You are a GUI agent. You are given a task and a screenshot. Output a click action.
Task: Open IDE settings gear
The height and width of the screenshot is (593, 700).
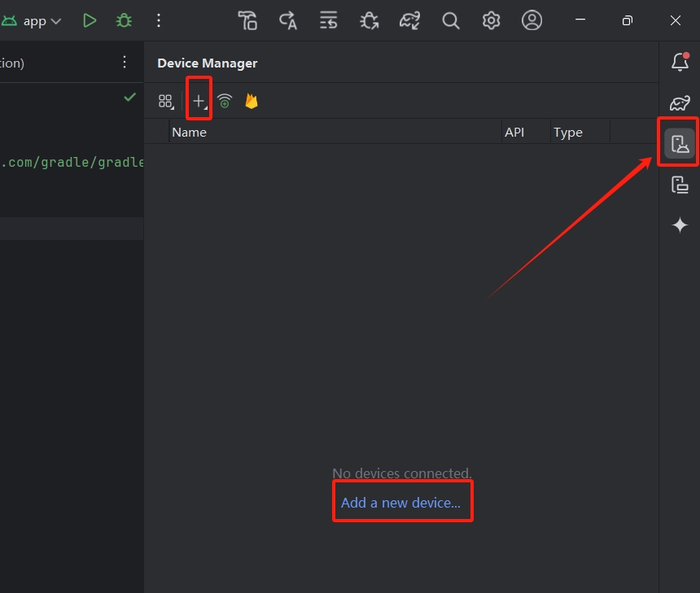pyautogui.click(x=491, y=20)
